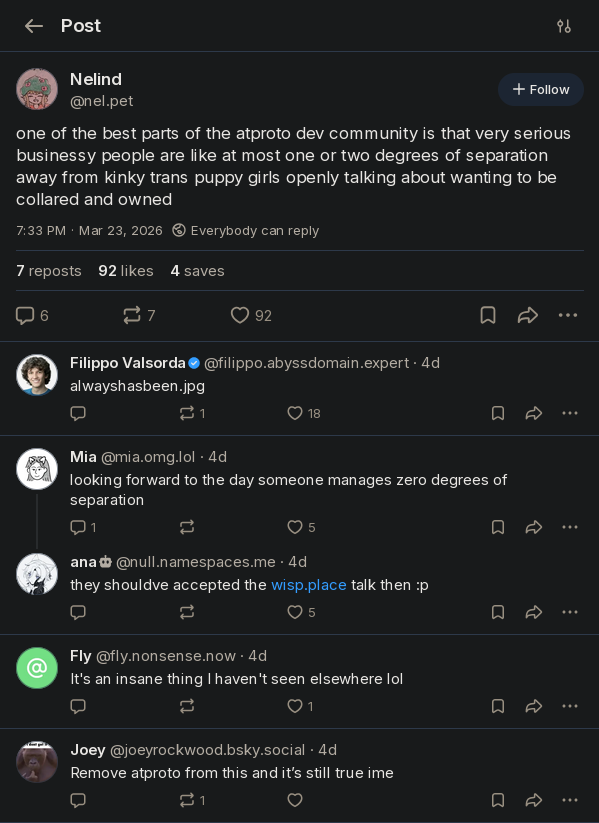Repost Joey's reply

[192, 800]
